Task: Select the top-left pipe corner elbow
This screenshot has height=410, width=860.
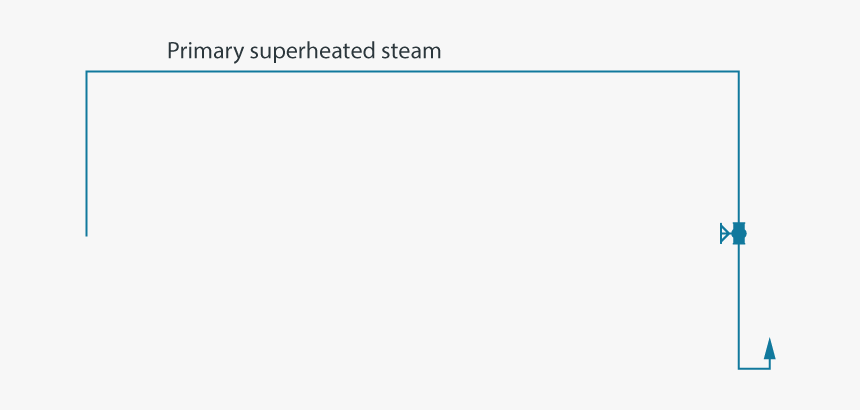Action: click(87, 72)
